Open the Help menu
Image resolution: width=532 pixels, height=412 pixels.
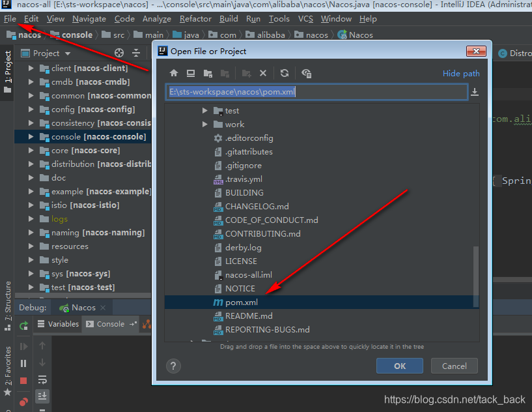click(368, 19)
